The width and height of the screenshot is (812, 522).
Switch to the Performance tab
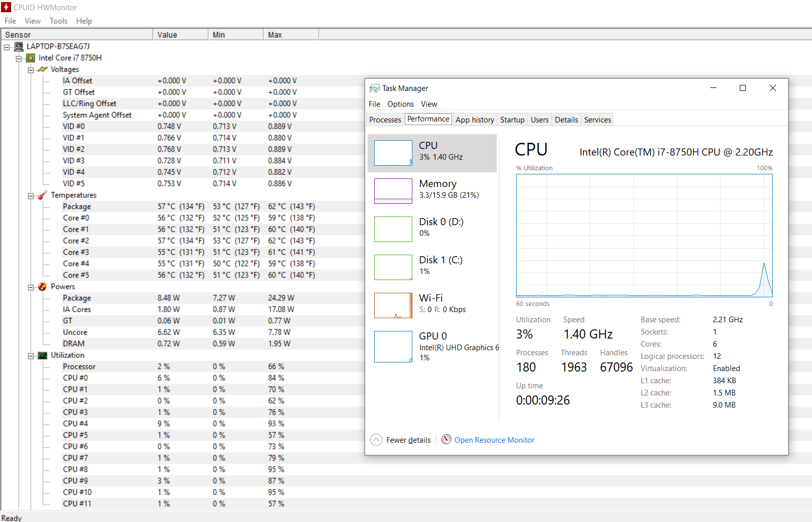[429, 119]
